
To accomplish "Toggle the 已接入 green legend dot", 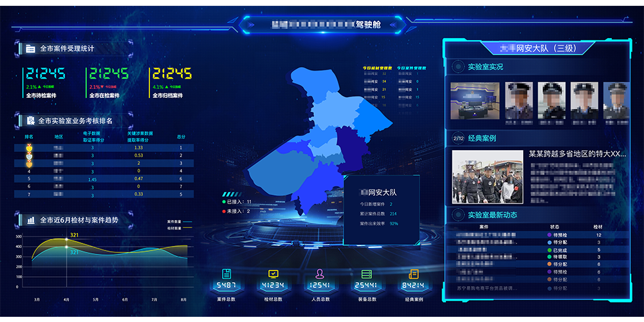I will (224, 202).
